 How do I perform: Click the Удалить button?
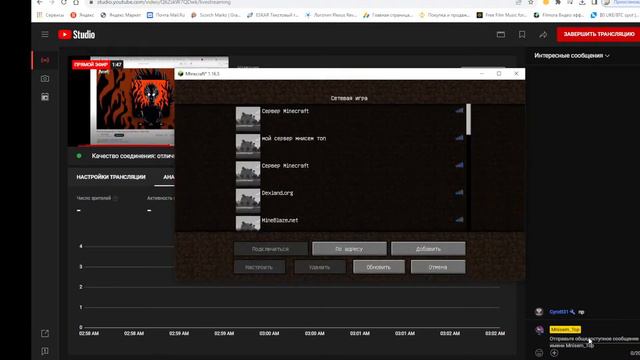[x=320, y=267]
